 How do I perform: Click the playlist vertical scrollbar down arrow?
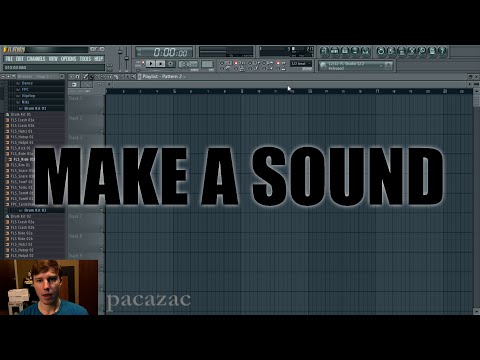click(x=476, y=311)
